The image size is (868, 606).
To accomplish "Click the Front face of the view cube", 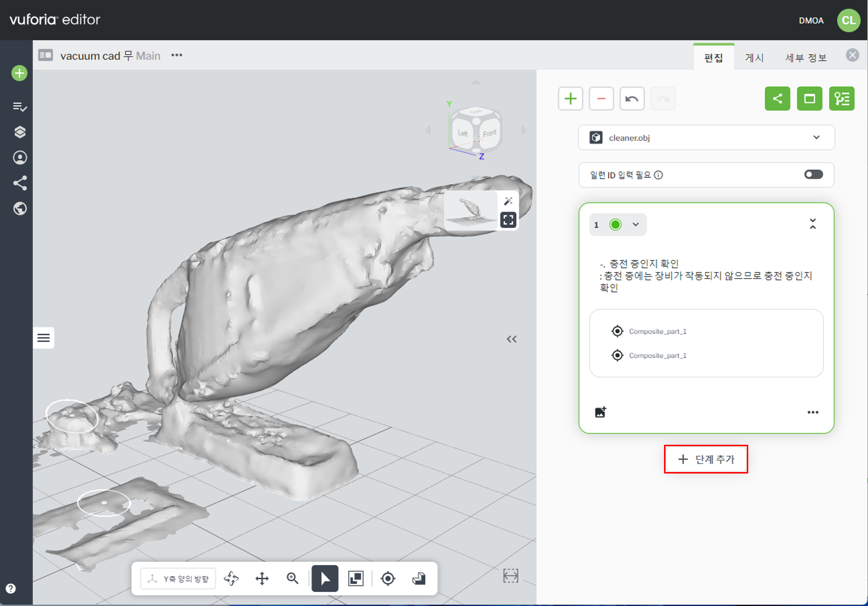I will point(489,133).
